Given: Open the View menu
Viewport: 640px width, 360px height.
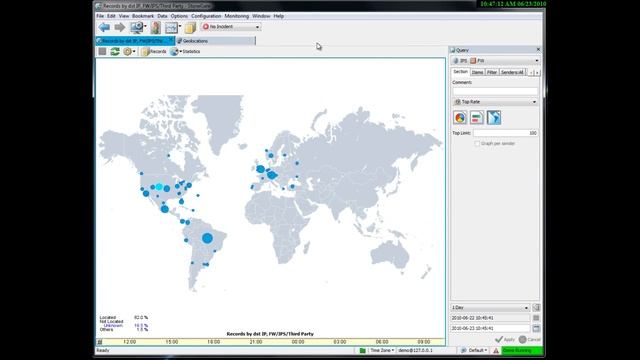Looking at the screenshot, I should click(x=124, y=16).
